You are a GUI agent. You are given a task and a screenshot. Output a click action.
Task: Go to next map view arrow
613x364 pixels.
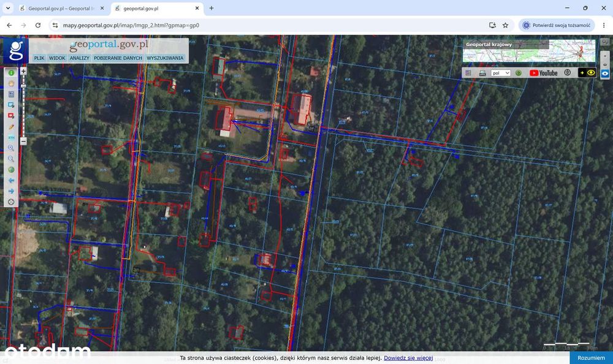pos(11,191)
